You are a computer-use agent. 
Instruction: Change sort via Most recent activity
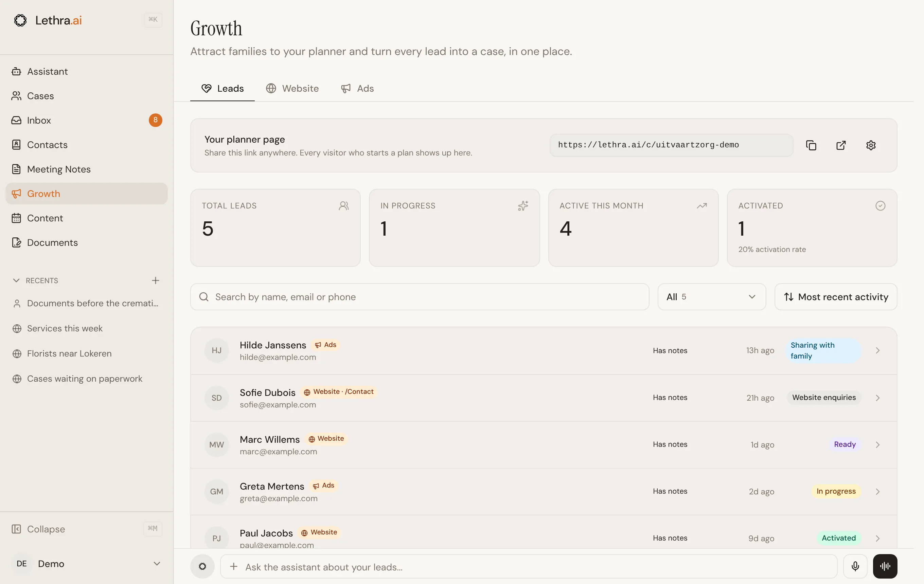coord(836,297)
